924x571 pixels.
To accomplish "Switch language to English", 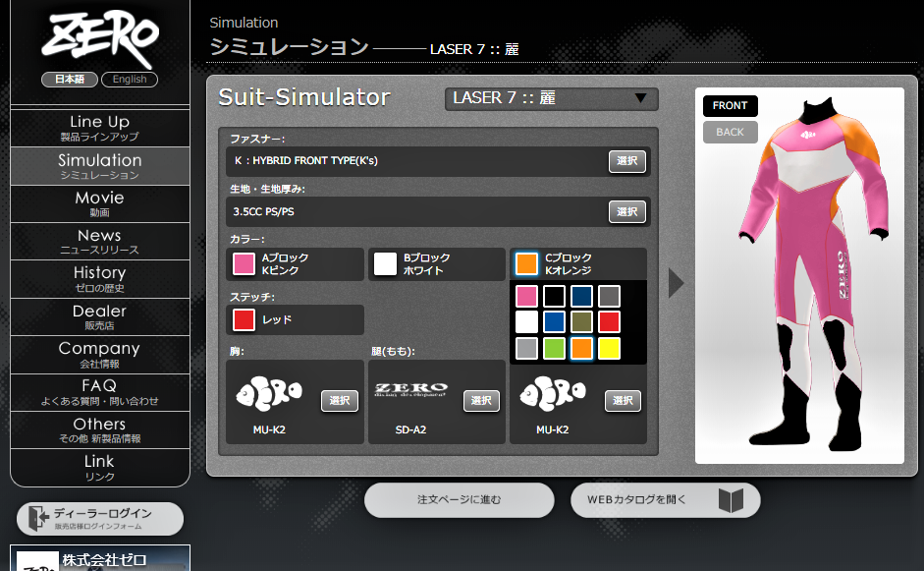I will (130, 79).
